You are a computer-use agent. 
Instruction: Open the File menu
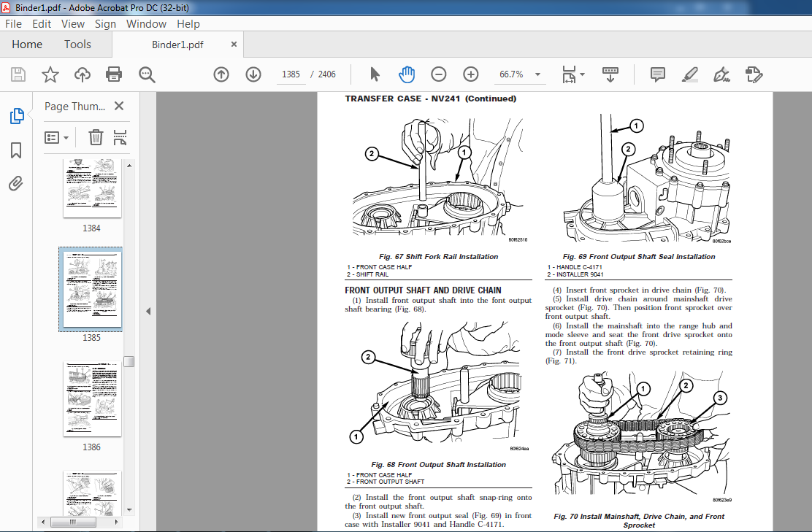click(13, 24)
